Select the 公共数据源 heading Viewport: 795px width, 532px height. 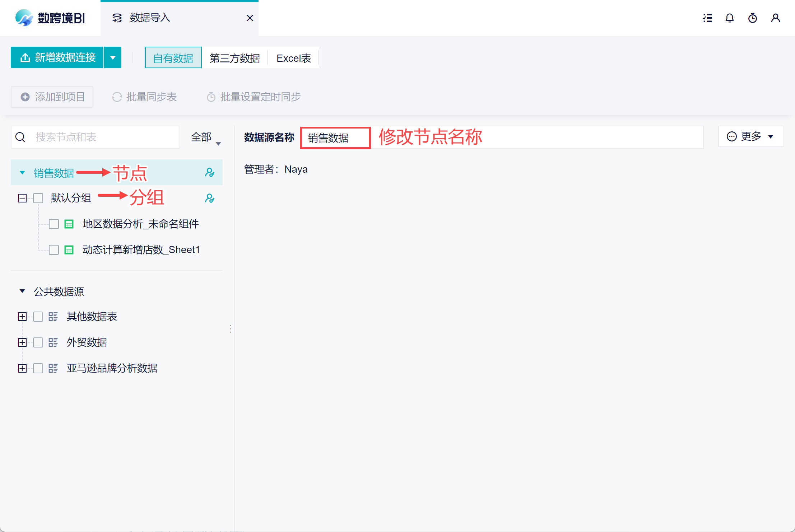click(59, 291)
